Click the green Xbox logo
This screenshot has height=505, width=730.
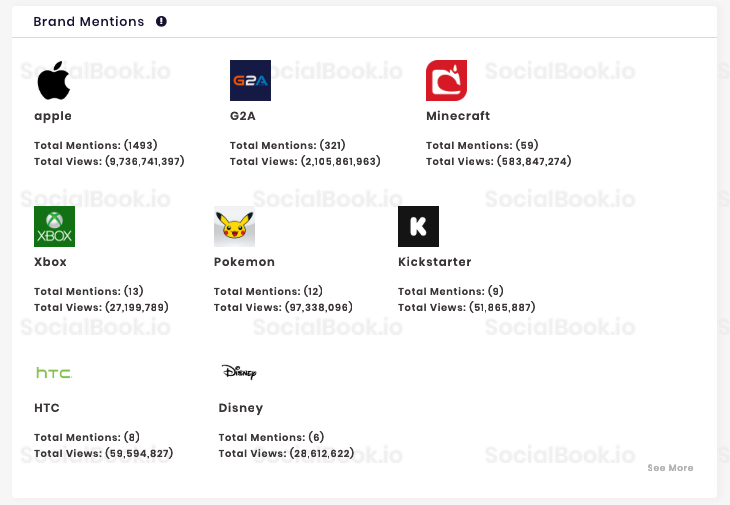pos(54,226)
